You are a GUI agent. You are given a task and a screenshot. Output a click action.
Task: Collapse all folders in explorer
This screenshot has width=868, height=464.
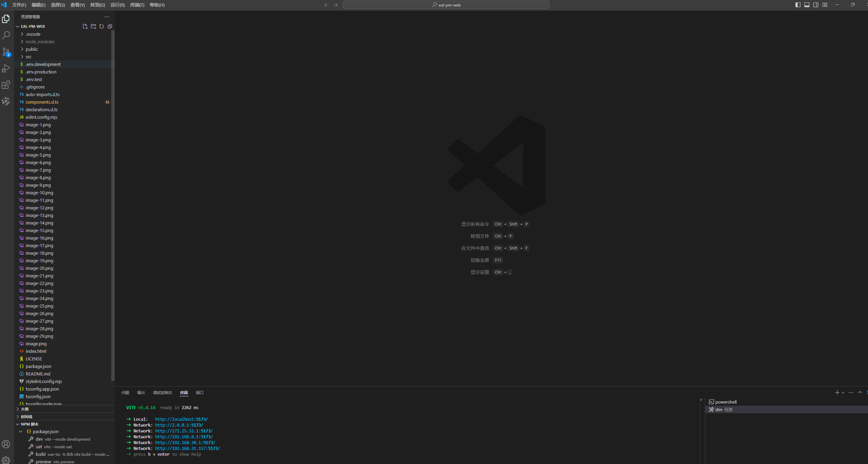tap(110, 26)
